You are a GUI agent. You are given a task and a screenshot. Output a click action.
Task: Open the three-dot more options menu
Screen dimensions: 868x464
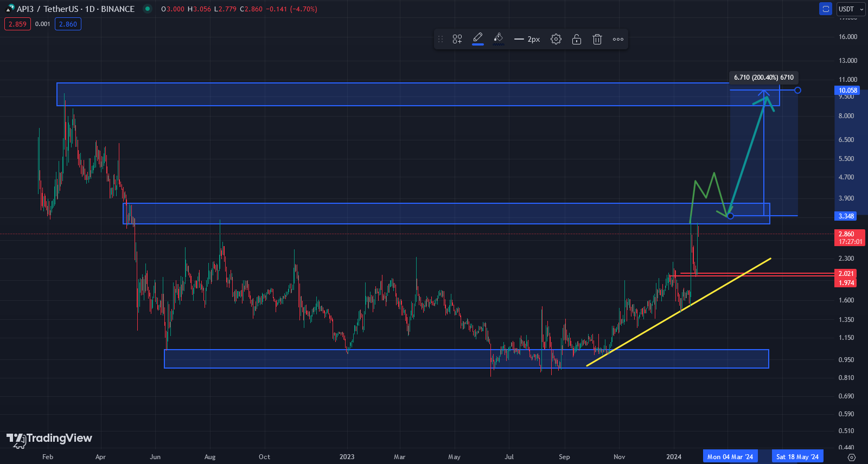(618, 39)
